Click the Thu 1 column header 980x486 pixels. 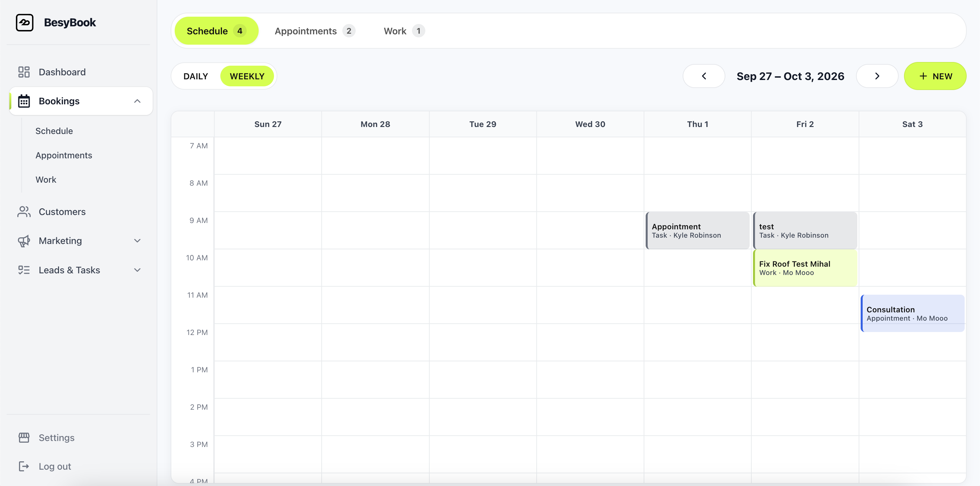697,124
